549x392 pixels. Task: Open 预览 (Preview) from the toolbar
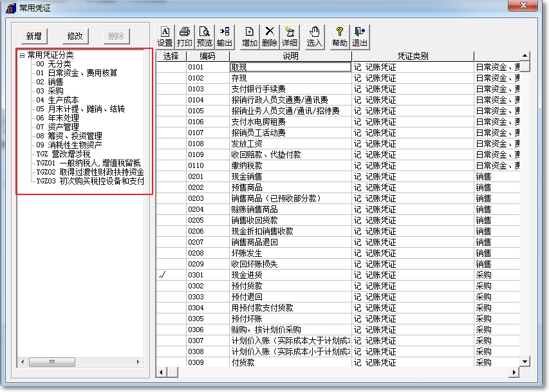[x=205, y=36]
